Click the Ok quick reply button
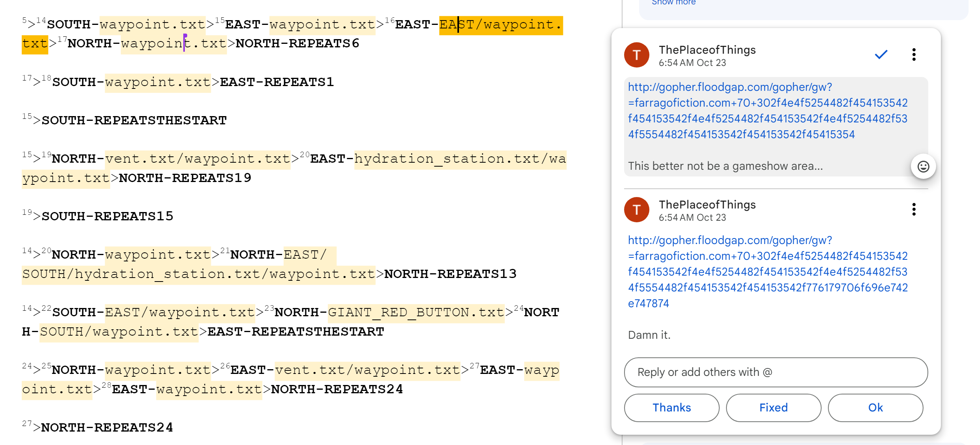The height and width of the screenshot is (445, 980). tap(875, 407)
